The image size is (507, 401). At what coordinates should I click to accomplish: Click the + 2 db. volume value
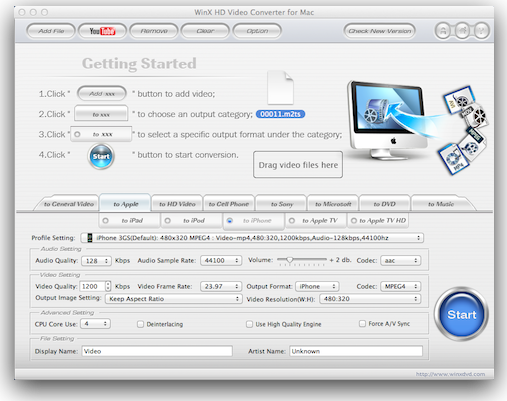(x=340, y=260)
